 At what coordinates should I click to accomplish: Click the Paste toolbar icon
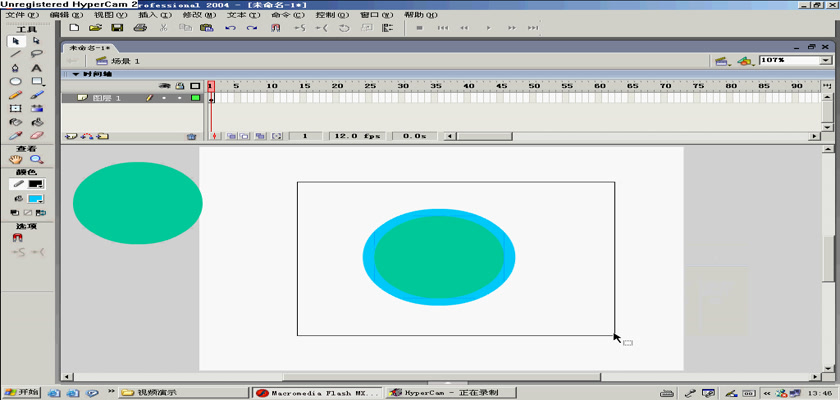click(x=206, y=28)
